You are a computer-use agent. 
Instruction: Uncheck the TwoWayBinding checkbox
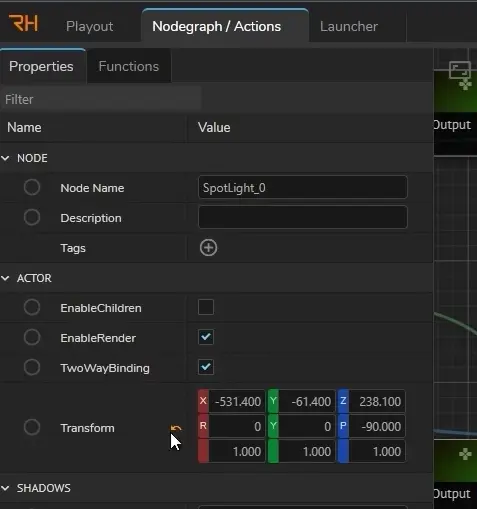(206, 367)
